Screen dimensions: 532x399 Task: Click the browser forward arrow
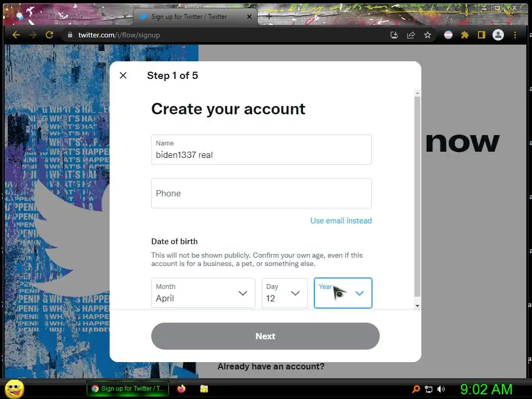click(x=33, y=35)
